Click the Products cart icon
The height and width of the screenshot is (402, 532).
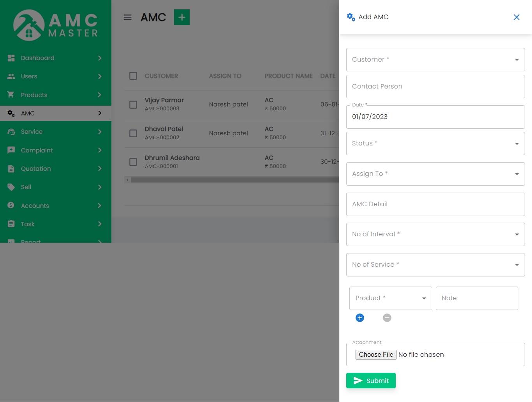[11, 95]
